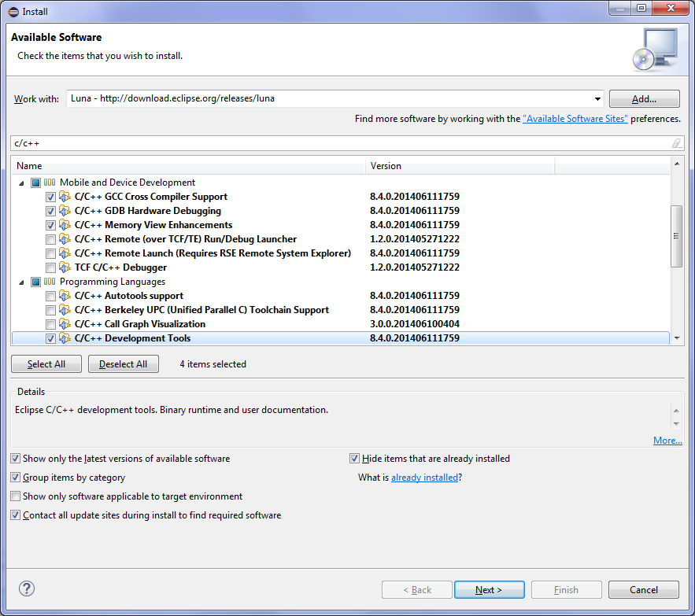Click the feature icon beside GCC Cross Compiler Support

click(x=65, y=197)
